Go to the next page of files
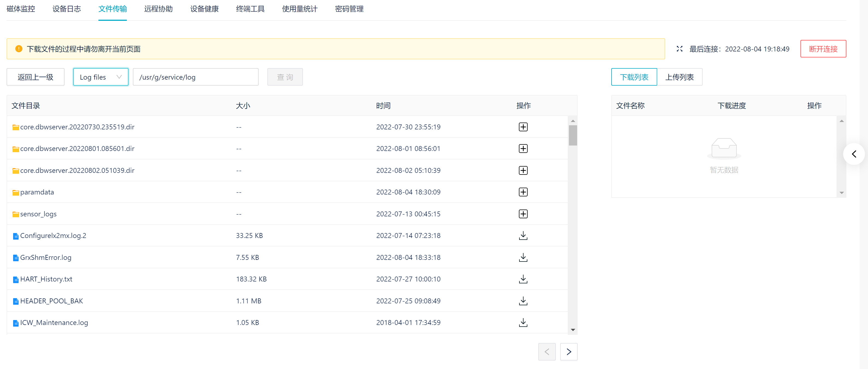The height and width of the screenshot is (369, 868). pyautogui.click(x=568, y=352)
